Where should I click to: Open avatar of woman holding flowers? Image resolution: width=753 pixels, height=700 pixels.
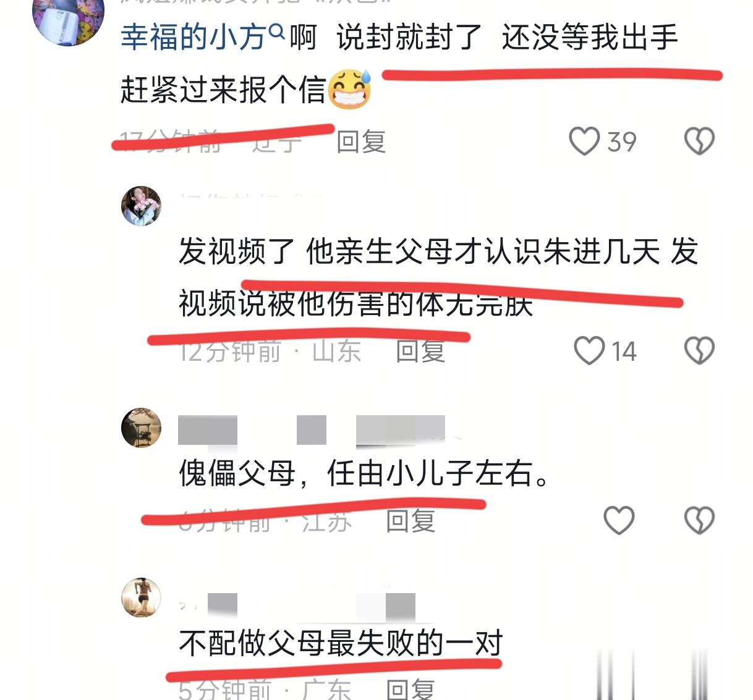pos(141,206)
